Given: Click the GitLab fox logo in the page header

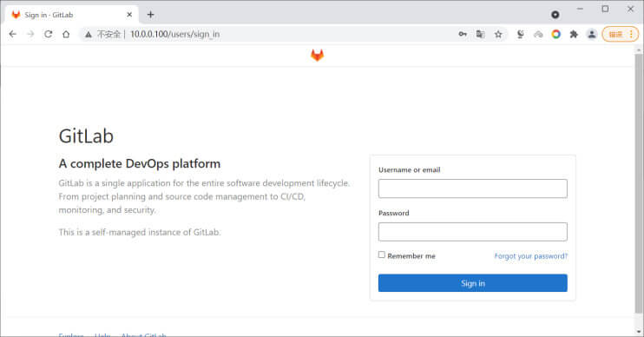Looking at the screenshot, I should pyautogui.click(x=317, y=55).
